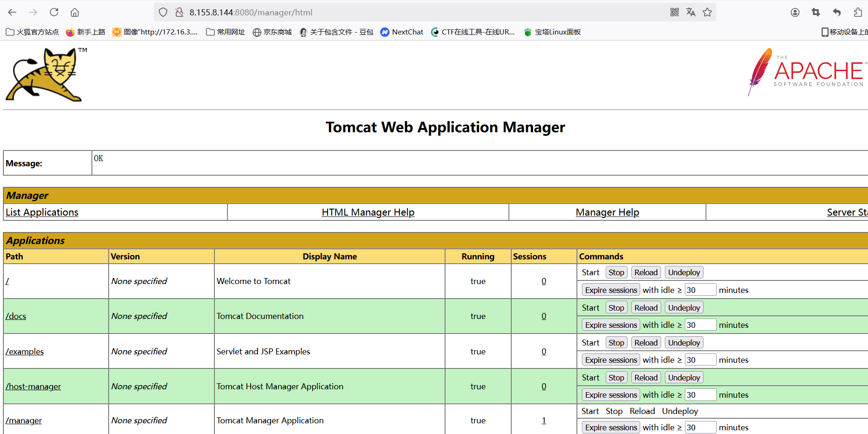Undeploy the Servlet and JSP Examples app
868x434 pixels.
tap(684, 343)
